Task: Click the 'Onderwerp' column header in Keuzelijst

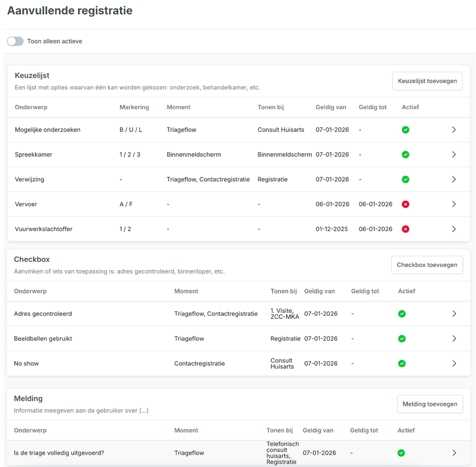Action: click(x=31, y=107)
